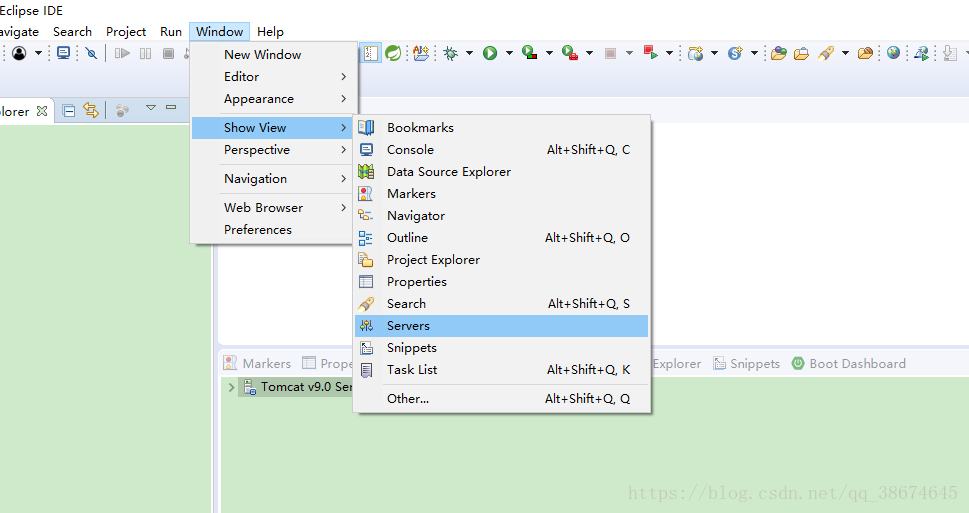
Task: Click the Debug bug icon
Action: 451,53
